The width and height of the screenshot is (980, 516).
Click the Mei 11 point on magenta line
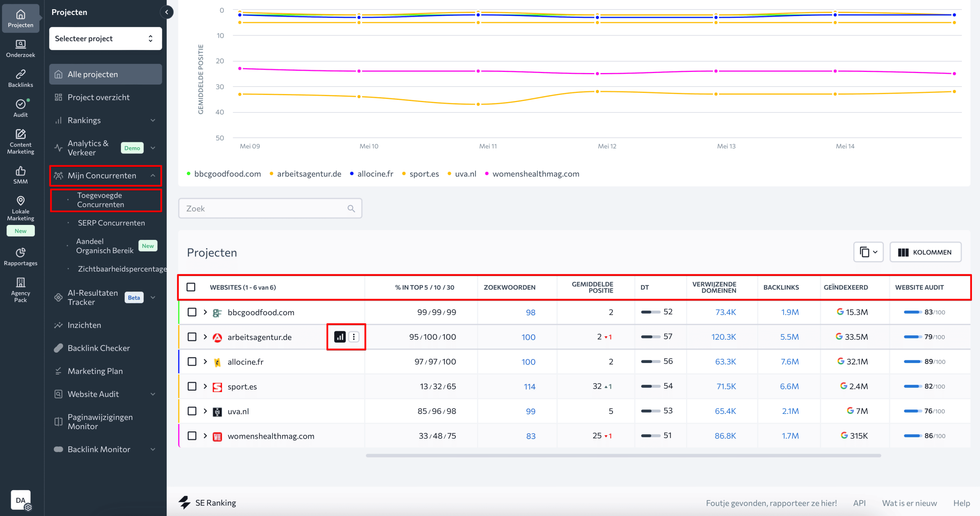click(478, 71)
